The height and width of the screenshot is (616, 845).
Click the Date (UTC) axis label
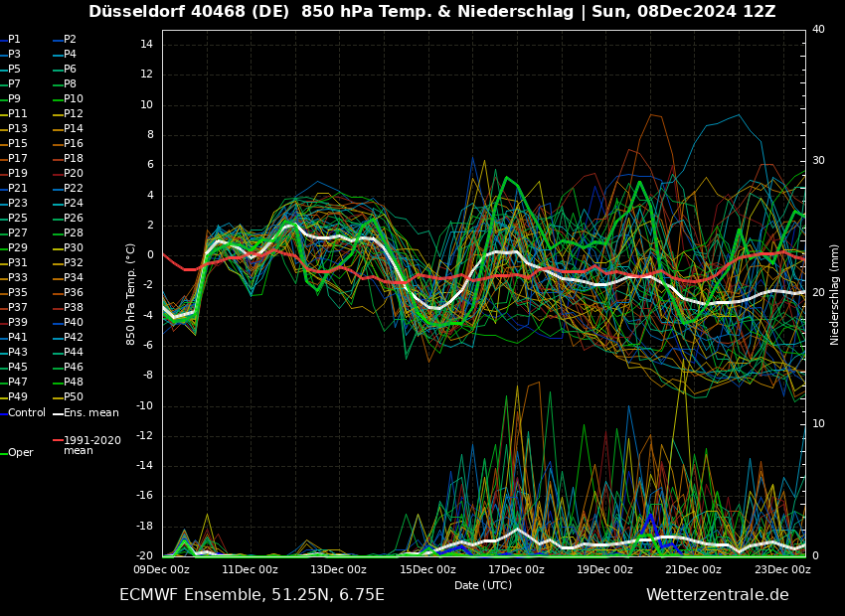point(483,585)
